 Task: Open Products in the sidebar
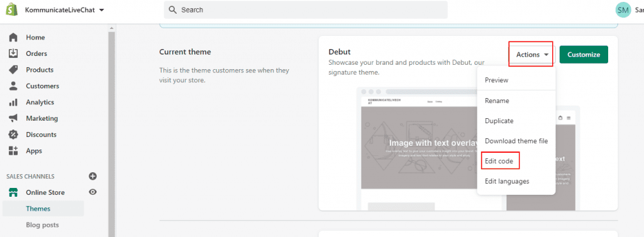click(x=40, y=70)
